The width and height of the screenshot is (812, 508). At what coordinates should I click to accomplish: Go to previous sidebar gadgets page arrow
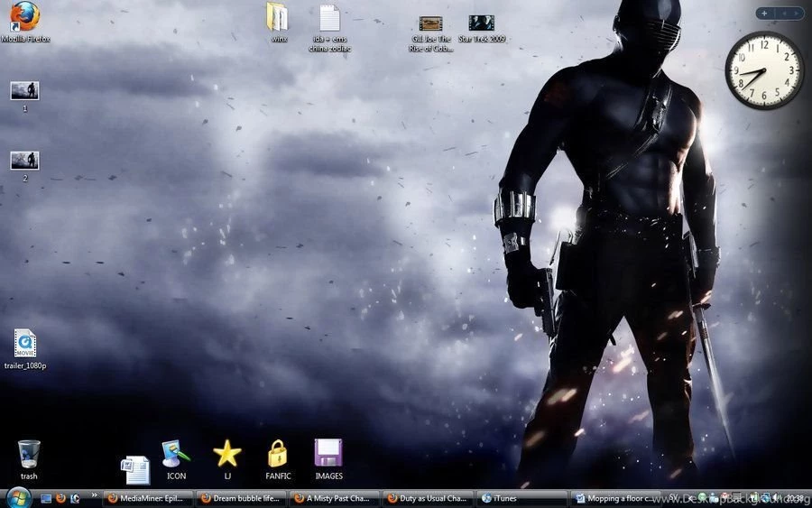[x=784, y=14]
